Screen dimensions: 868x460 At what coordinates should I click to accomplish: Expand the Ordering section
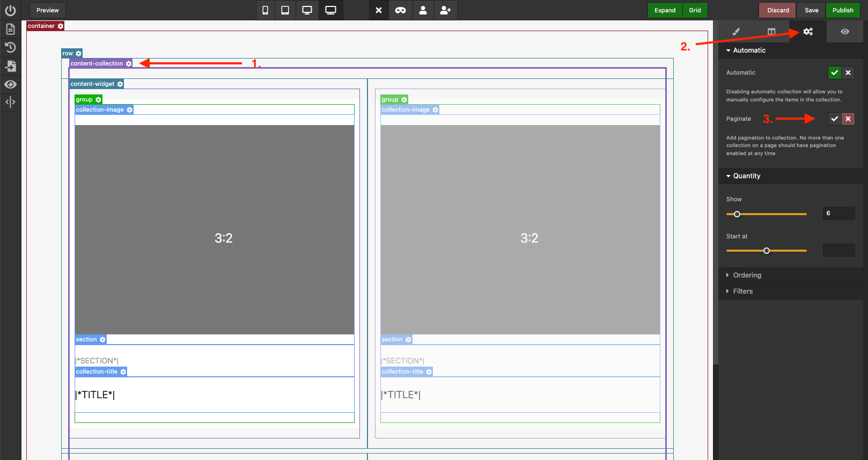click(x=747, y=275)
